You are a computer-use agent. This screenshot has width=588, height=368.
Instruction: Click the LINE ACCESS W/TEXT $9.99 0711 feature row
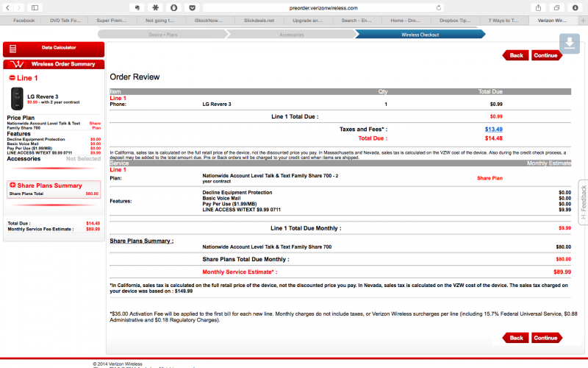(x=242, y=210)
